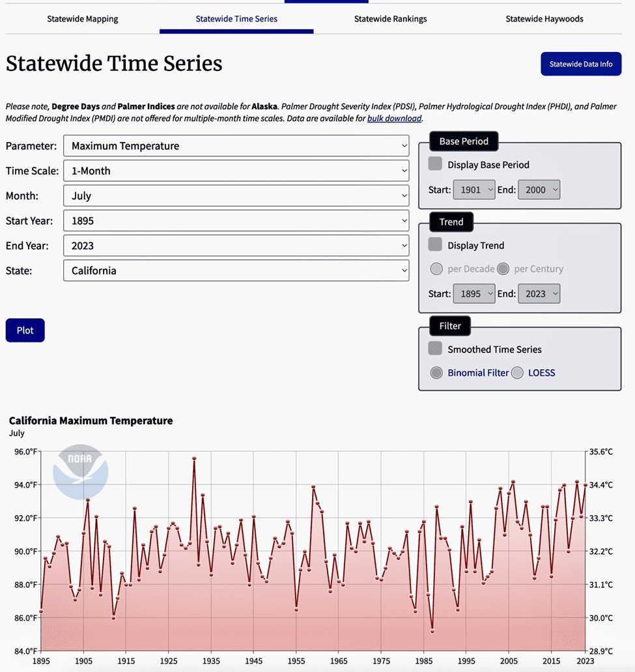This screenshot has height=672, width=635.
Task: Click the Statewide Data Info button
Action: tap(581, 64)
